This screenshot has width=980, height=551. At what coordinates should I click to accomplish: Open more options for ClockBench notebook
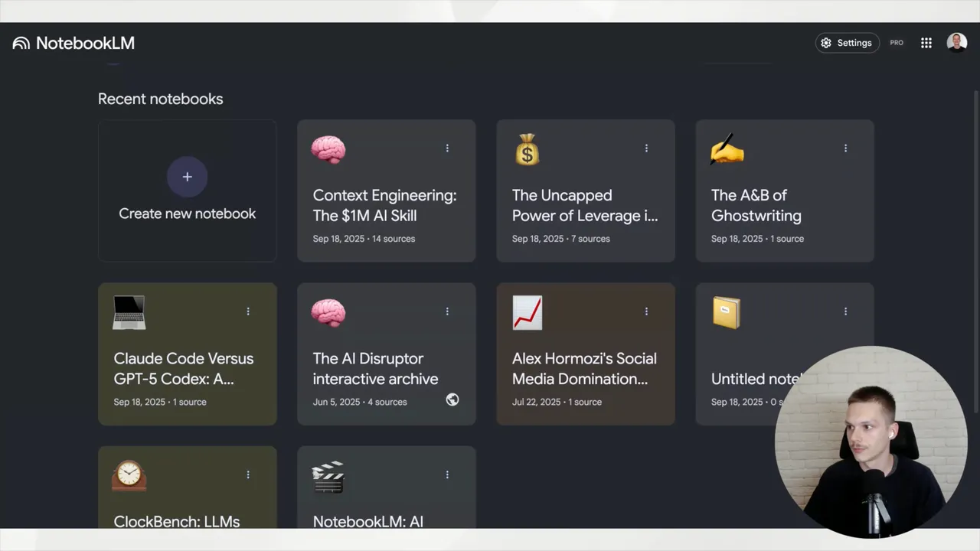tap(248, 474)
